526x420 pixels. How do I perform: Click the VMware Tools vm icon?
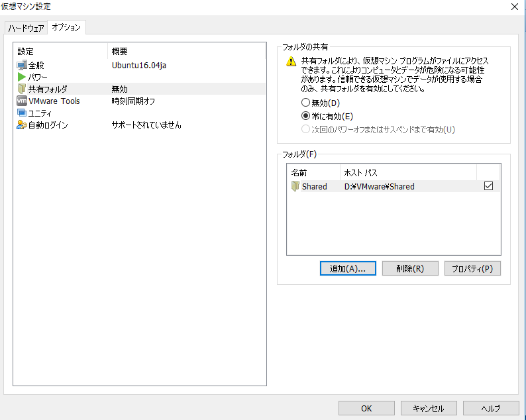(x=22, y=101)
